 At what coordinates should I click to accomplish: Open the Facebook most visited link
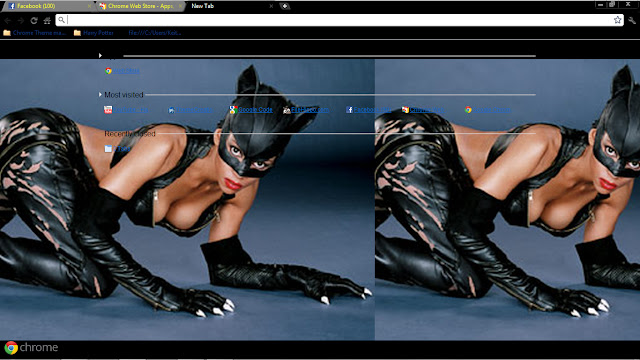(x=369, y=109)
